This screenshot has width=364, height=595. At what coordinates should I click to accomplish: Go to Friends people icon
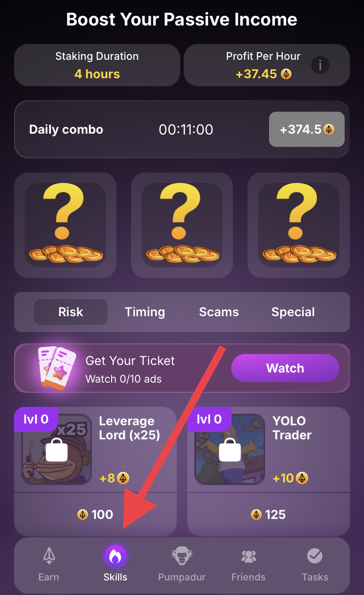click(x=249, y=557)
